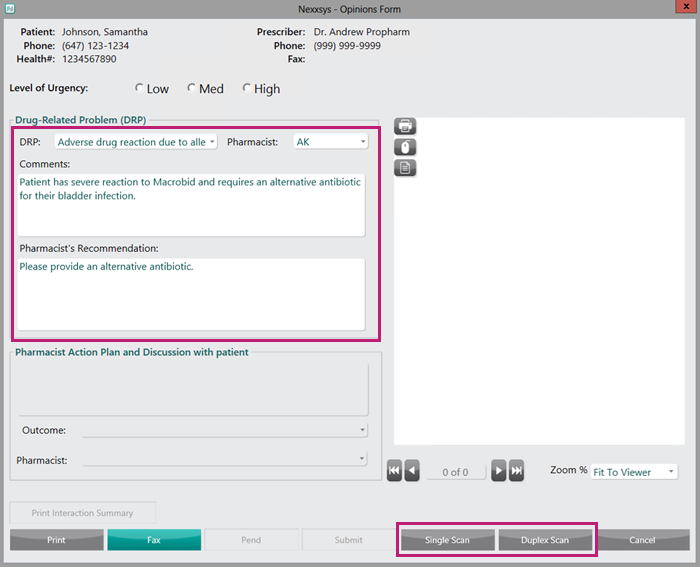Click the printer icon beside viewer
700x567 pixels.
pos(405,126)
